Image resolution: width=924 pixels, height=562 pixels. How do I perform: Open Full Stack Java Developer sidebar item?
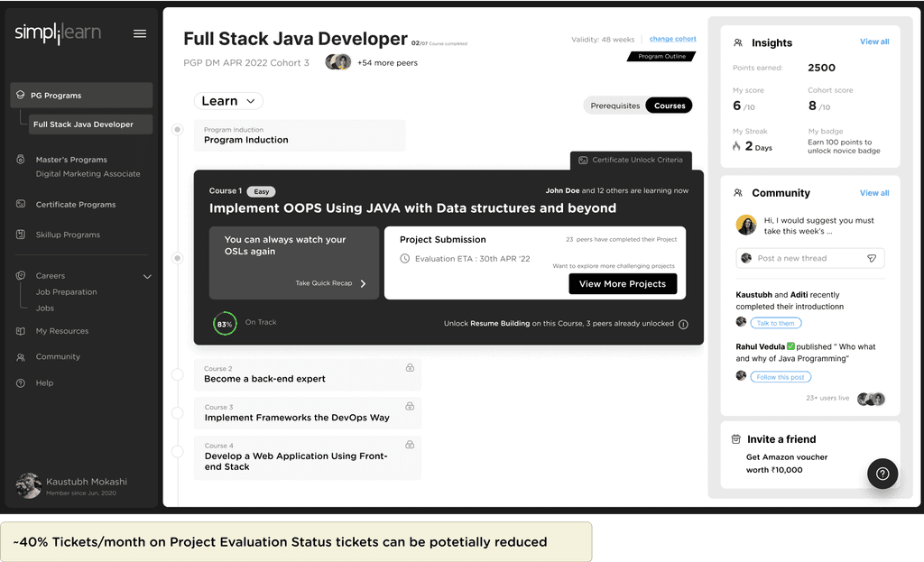(90, 124)
